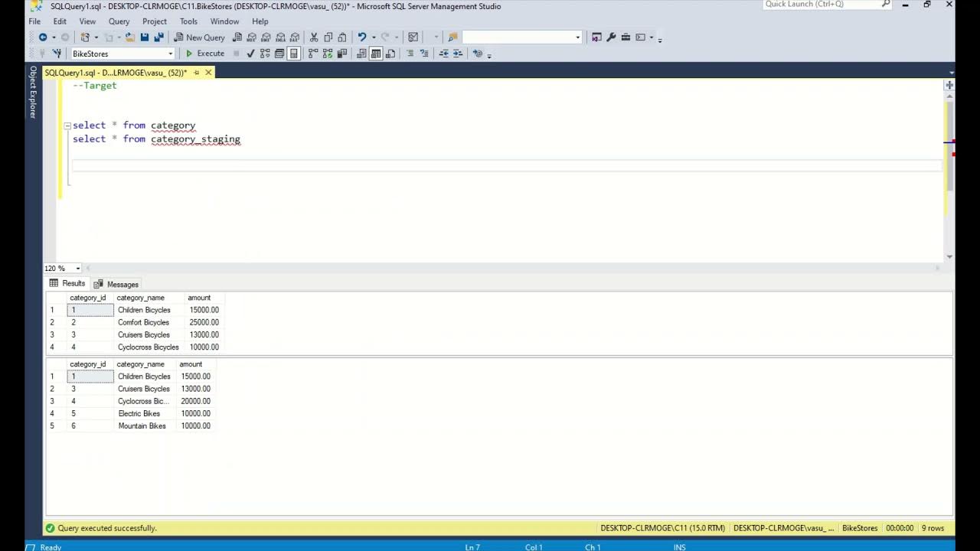This screenshot has height=551, width=980.
Task: Click the Increase Indent icon
Action: pos(457,54)
